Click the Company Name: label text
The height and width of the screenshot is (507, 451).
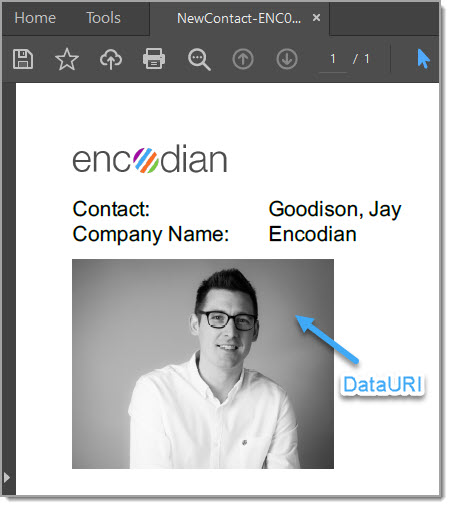[151, 235]
